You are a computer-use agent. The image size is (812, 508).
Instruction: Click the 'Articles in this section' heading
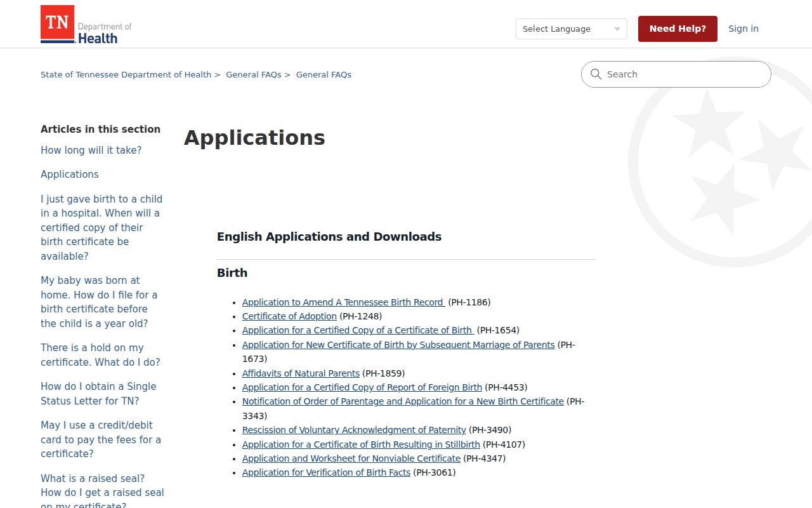[100, 129]
